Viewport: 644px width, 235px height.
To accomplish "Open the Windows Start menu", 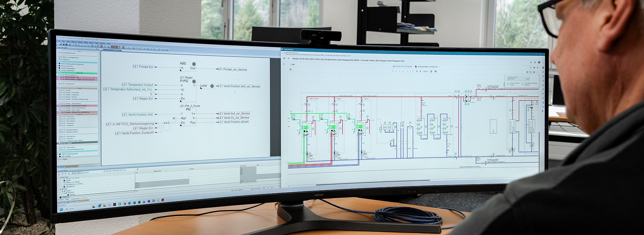I will click(x=61, y=209).
